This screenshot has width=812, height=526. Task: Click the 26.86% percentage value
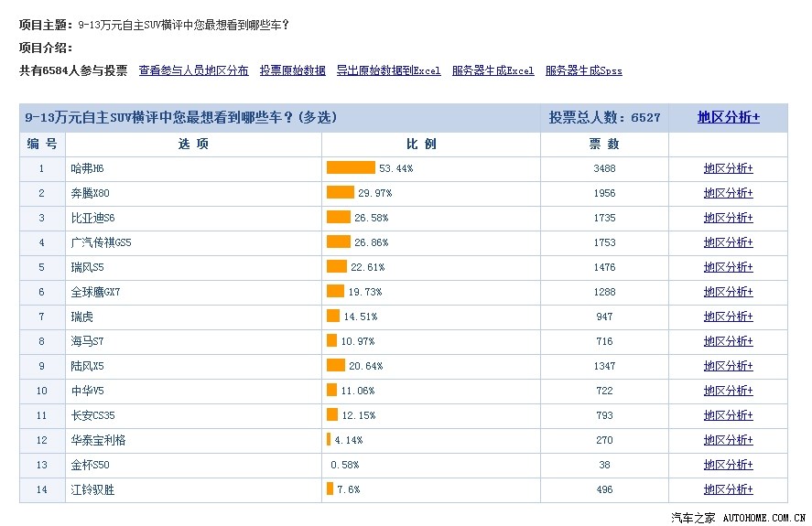tap(372, 242)
